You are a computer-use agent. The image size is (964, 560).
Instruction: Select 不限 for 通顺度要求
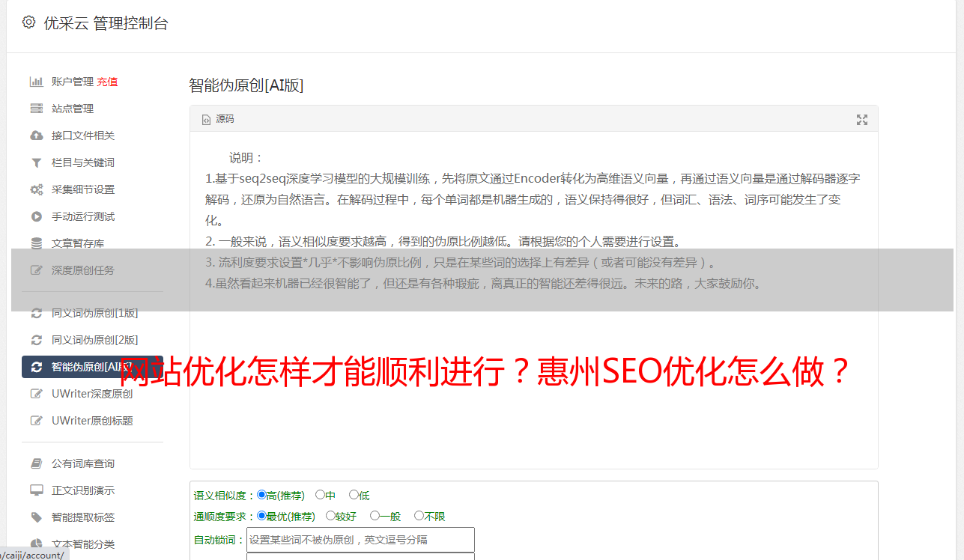coord(419,516)
